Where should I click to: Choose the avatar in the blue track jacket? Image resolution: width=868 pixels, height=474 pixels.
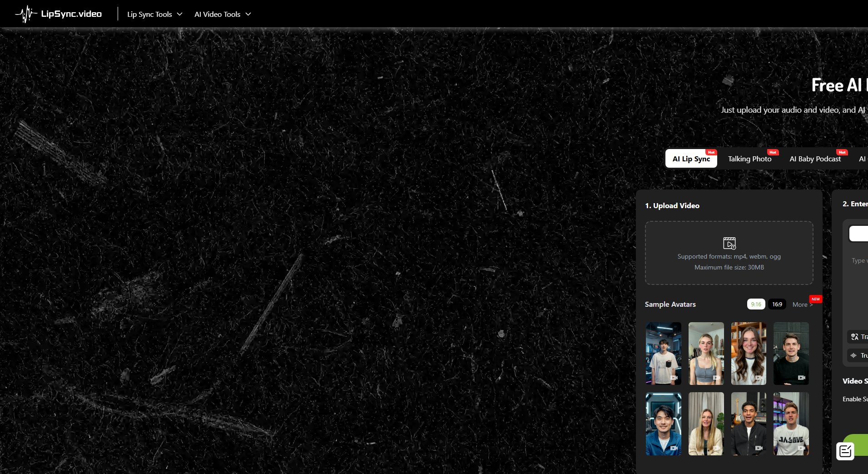pos(663,424)
